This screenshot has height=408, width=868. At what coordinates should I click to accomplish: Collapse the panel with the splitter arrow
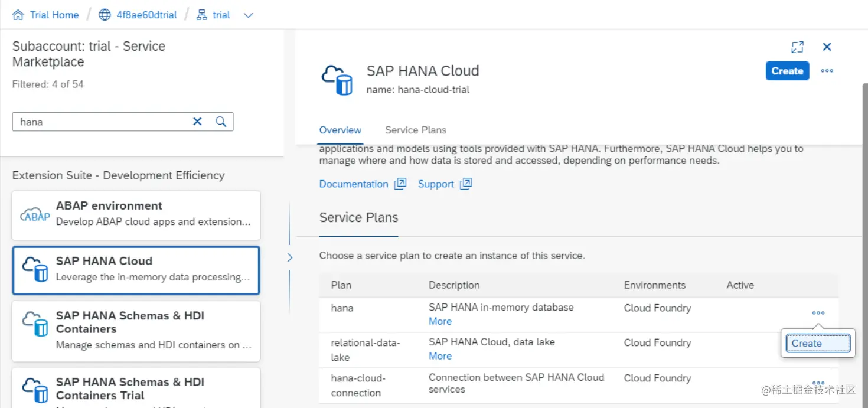[289, 257]
